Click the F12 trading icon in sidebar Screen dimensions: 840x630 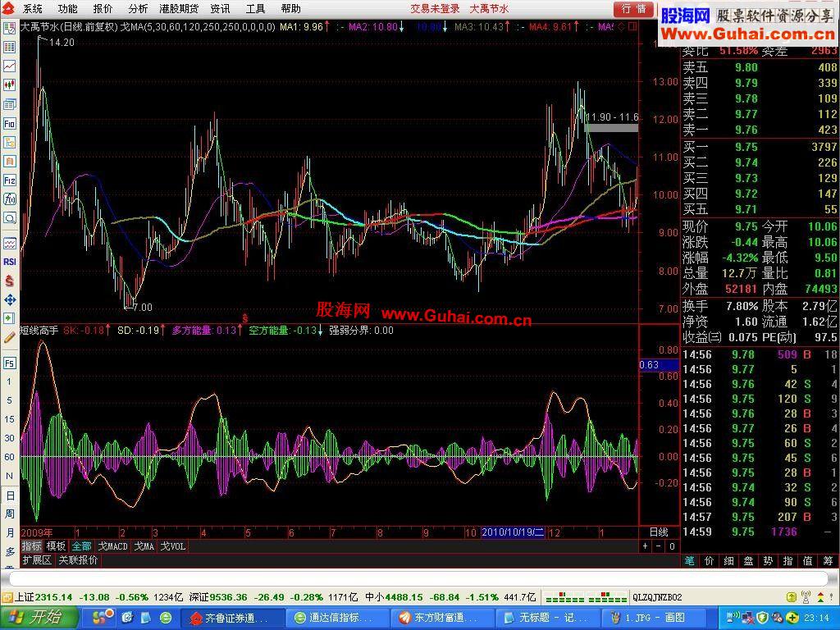[x=9, y=180]
